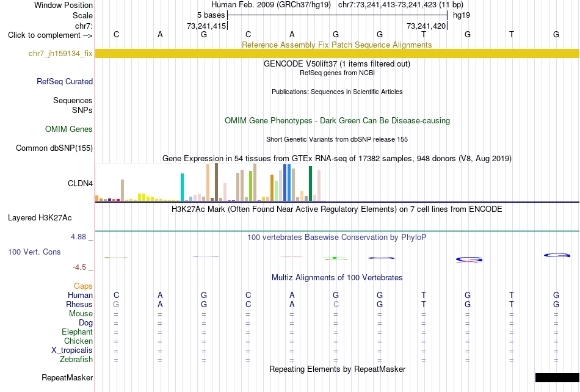Select the Elephant species label
This screenshot has height=392, width=580.
78,332
